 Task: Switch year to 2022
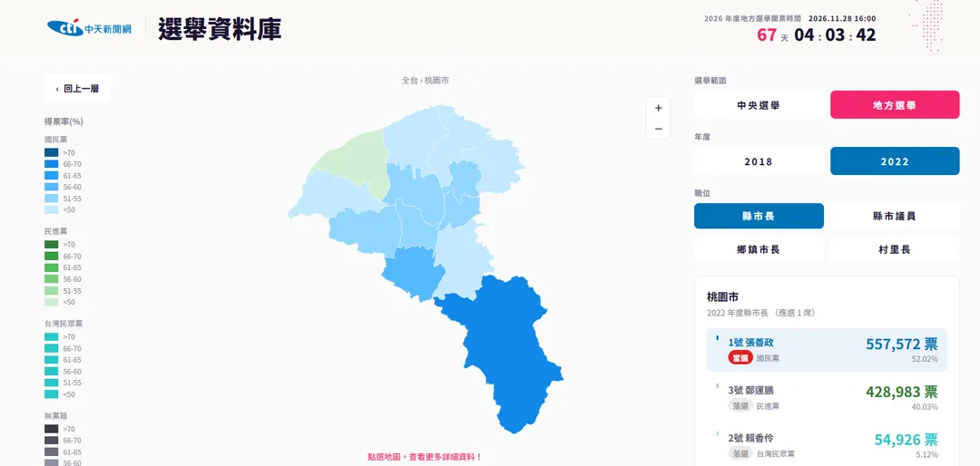[x=895, y=161]
